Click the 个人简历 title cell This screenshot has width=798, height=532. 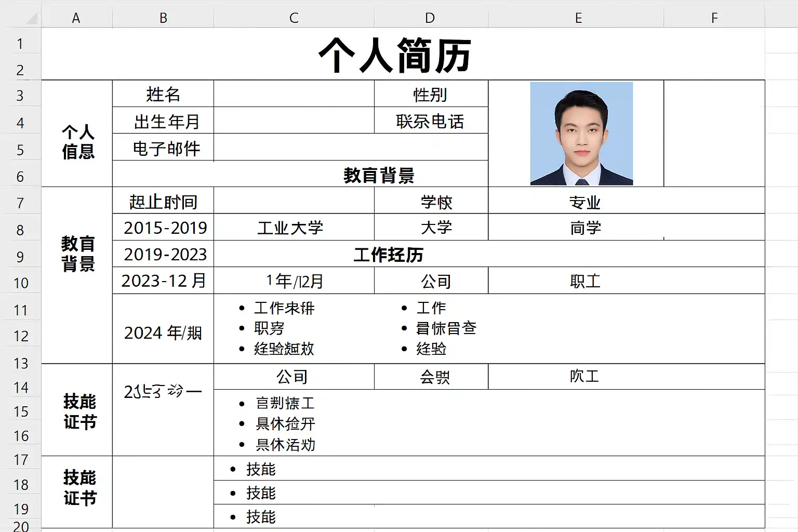coord(403,54)
